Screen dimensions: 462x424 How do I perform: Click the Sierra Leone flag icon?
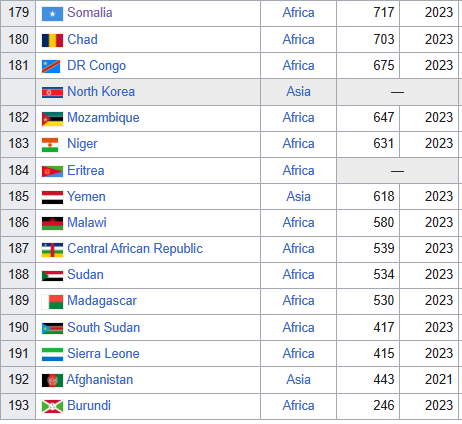(52, 354)
